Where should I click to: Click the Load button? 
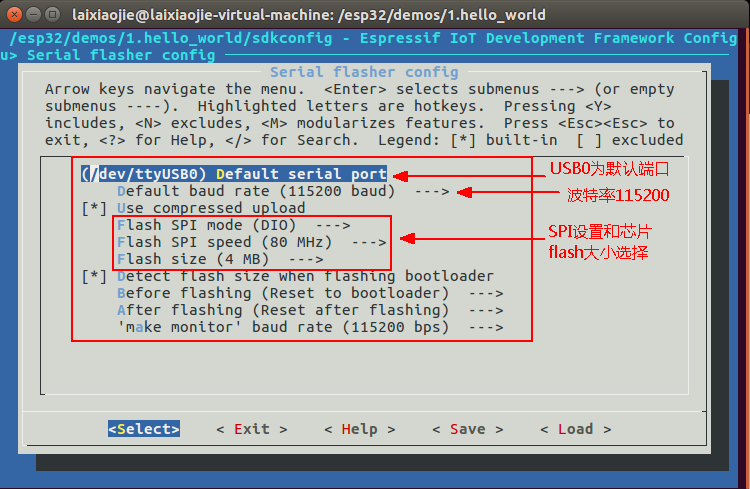click(x=576, y=429)
